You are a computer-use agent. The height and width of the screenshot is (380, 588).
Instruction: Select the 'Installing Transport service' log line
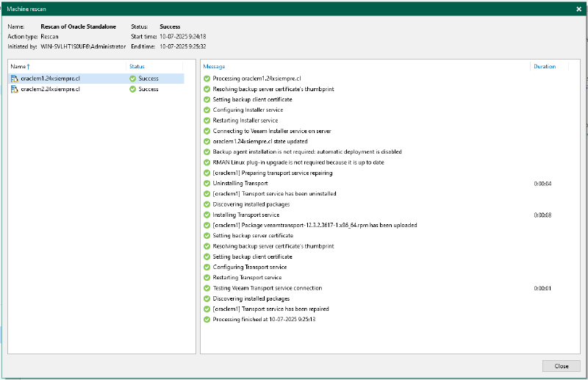pos(245,215)
